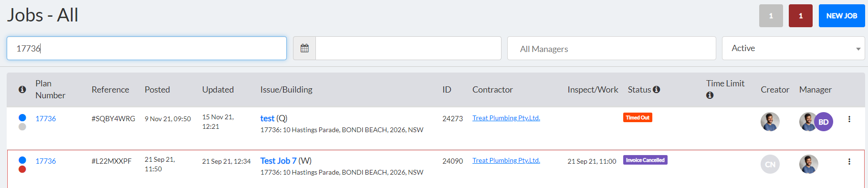Click the grey counter button showing 1
The width and height of the screenshot is (868, 188).
771,16
